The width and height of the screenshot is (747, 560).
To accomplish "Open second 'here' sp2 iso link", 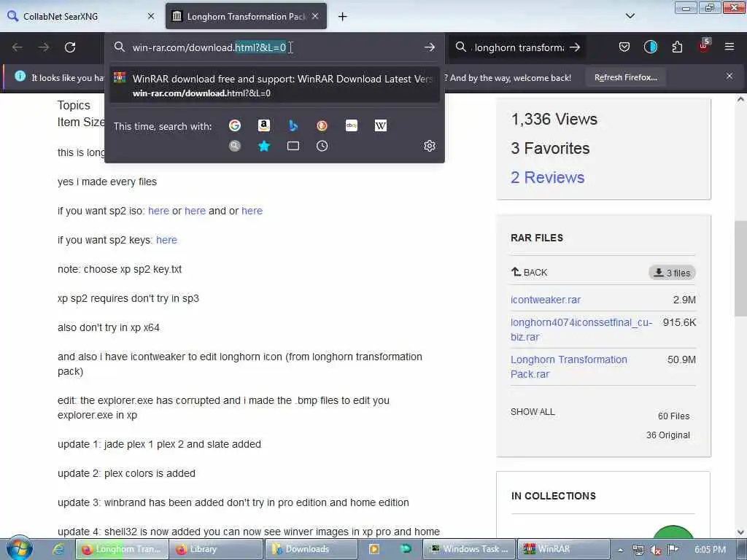I will pyautogui.click(x=195, y=211).
